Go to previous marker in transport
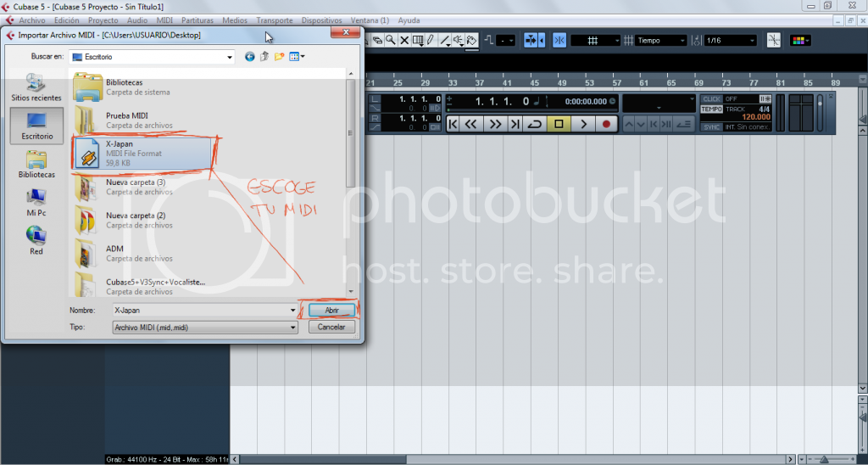The width and height of the screenshot is (868, 465). pyautogui.click(x=453, y=124)
